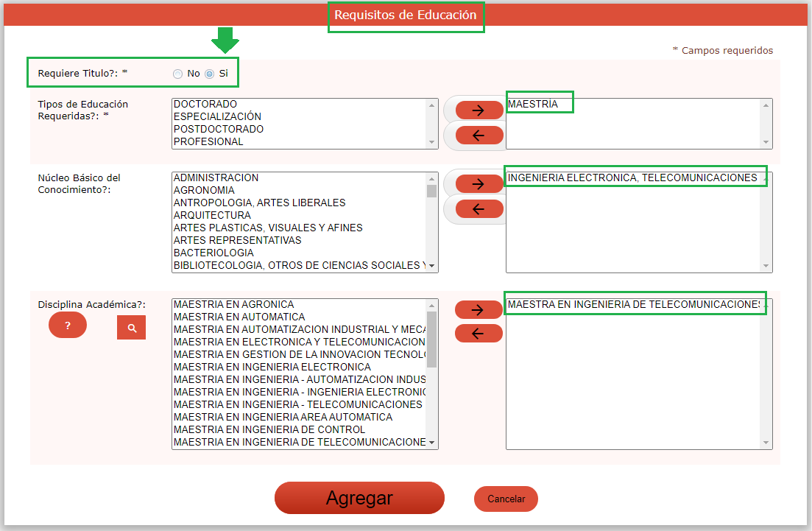The image size is (812, 531).
Task: Remove Núcleo Básico with left arrow
Action: click(x=479, y=209)
